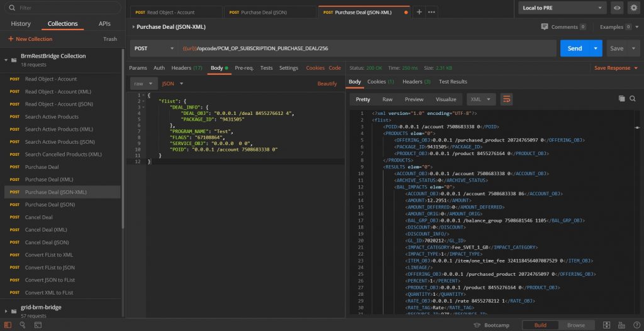Click New Collection plus button

30,39
